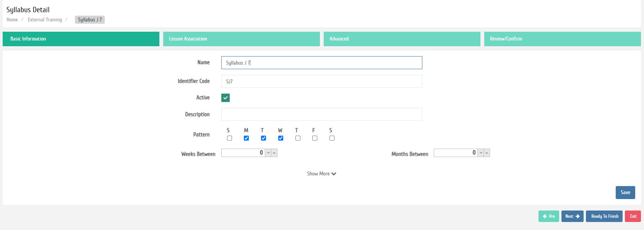Uncheck the Active checkbox
Viewport: 644px width, 230px height.
(225, 98)
